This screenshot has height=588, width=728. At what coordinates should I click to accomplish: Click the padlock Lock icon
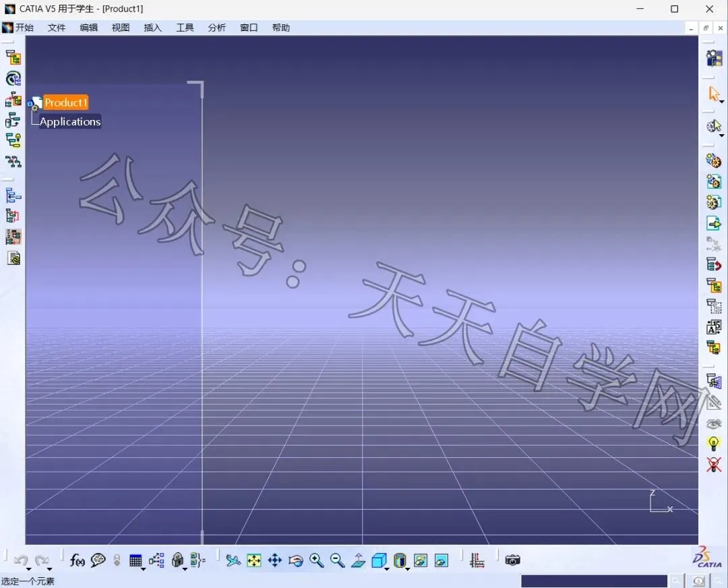[177, 560]
